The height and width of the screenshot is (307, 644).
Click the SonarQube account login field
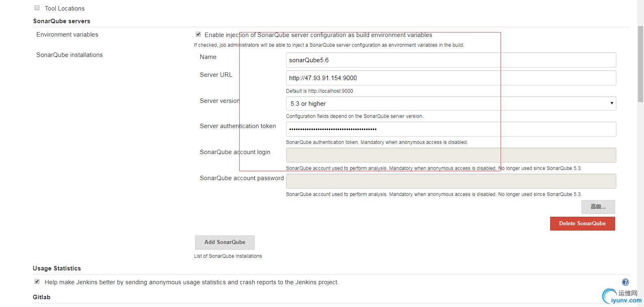451,155
